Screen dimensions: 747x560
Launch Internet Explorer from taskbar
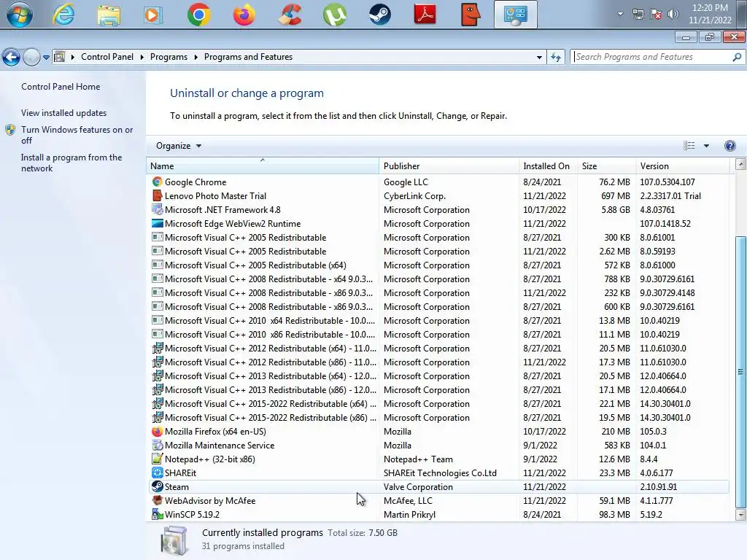coord(64,15)
